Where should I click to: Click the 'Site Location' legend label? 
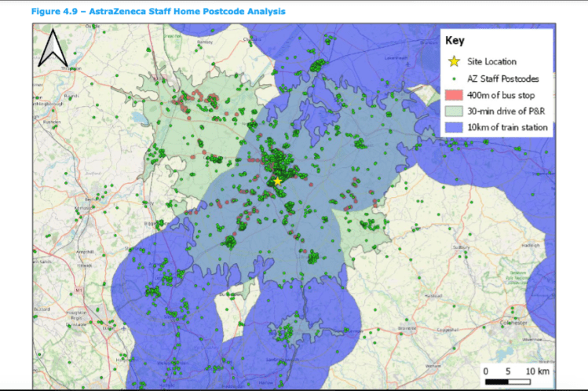coord(491,61)
